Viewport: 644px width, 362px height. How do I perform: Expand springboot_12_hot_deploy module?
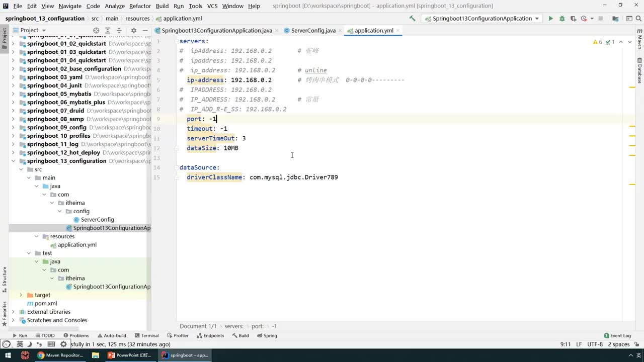pos(13,152)
